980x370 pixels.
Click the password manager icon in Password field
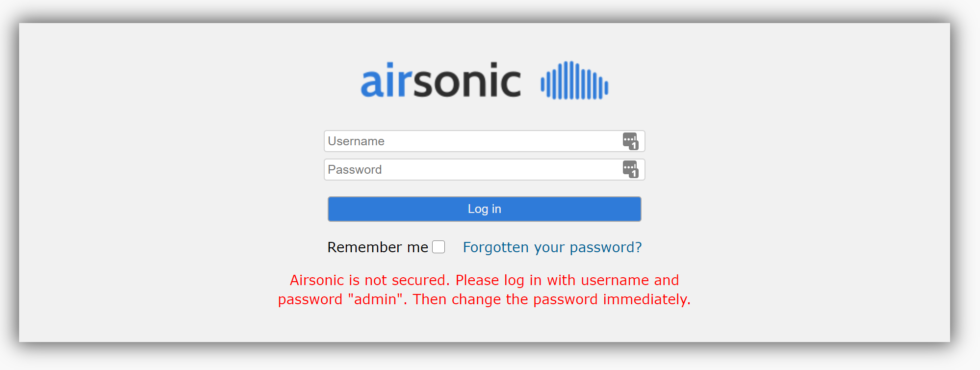tap(630, 169)
